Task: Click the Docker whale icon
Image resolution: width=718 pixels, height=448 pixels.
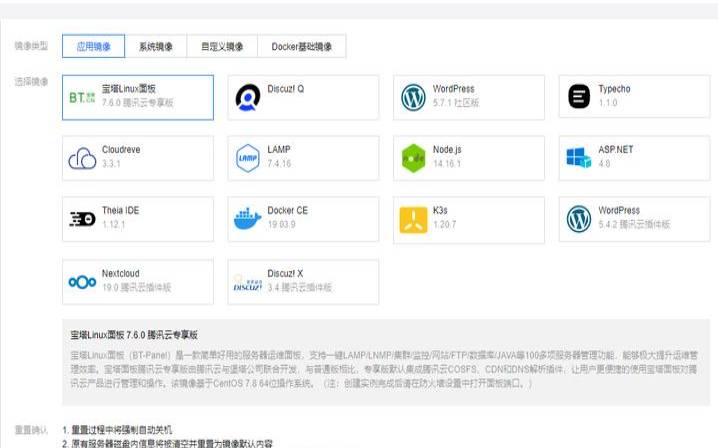Action: click(248, 219)
